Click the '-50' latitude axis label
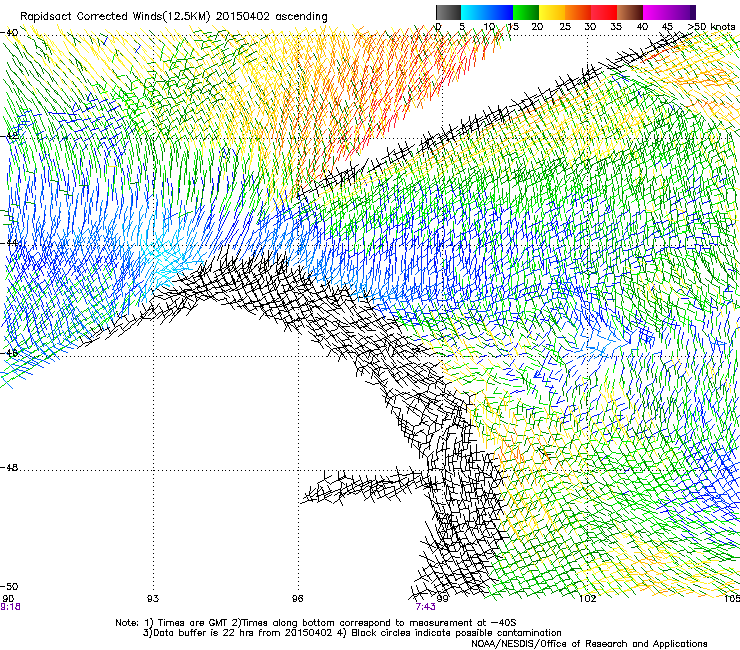 9,586
